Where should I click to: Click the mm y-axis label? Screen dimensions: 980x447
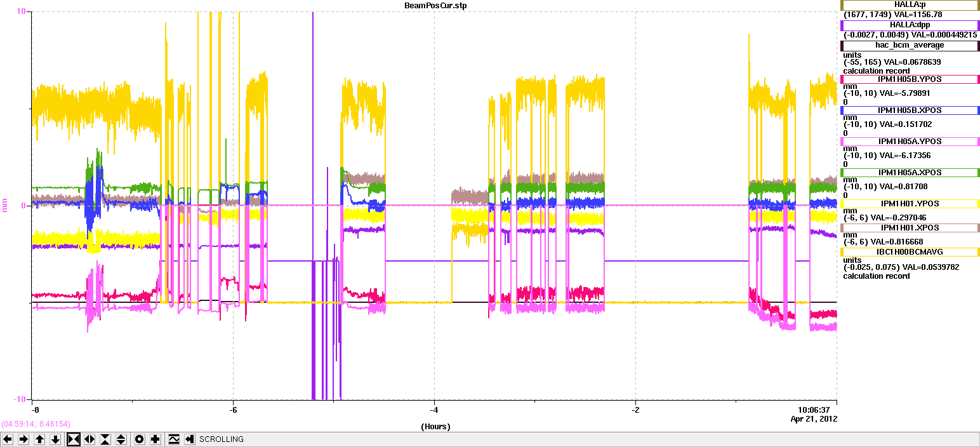tap(5, 205)
